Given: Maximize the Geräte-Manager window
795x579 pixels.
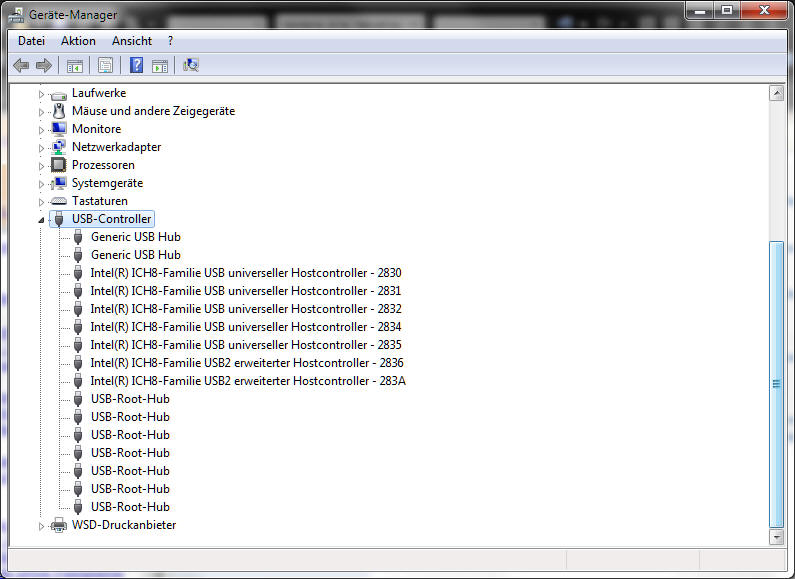Looking at the screenshot, I should point(727,11).
